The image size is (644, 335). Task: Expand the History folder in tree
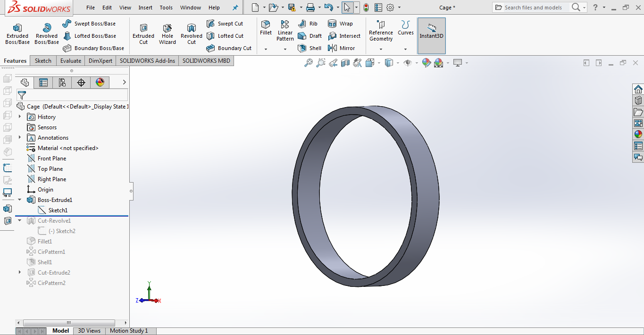(20, 117)
